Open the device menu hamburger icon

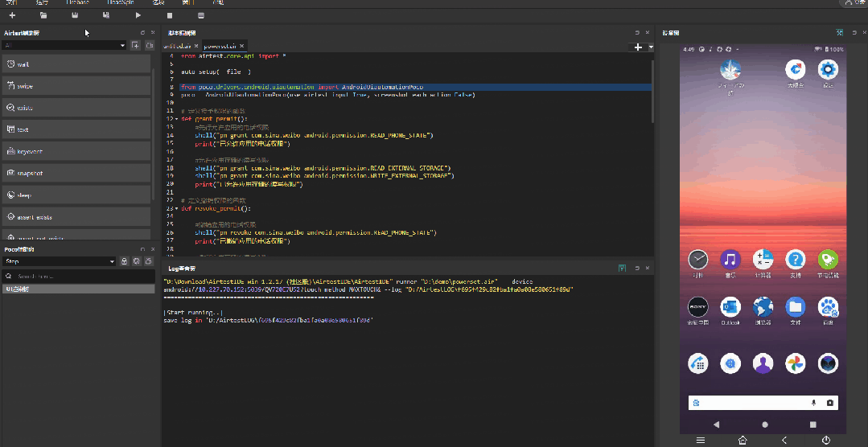pyautogui.click(x=700, y=440)
